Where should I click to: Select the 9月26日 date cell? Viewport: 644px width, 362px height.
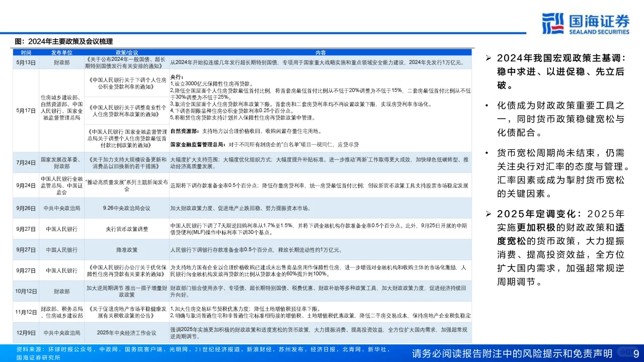26,208
